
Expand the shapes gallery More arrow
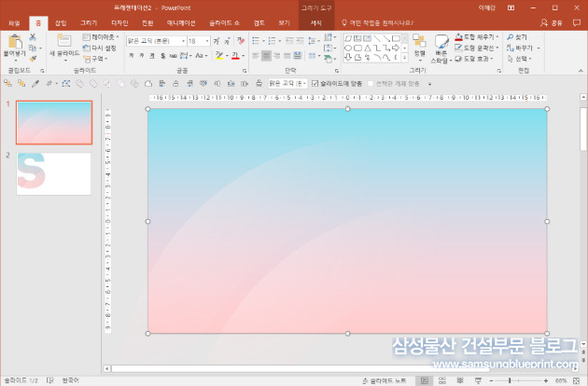(405, 58)
